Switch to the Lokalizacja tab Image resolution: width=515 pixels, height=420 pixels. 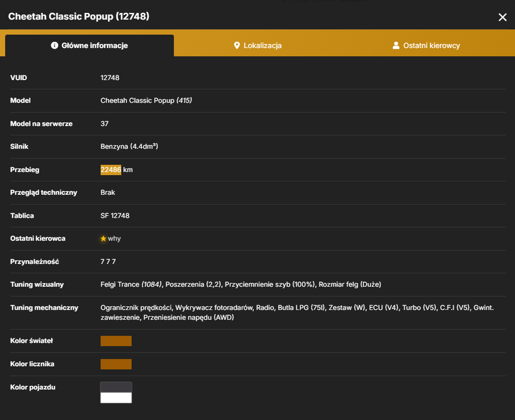(257, 45)
